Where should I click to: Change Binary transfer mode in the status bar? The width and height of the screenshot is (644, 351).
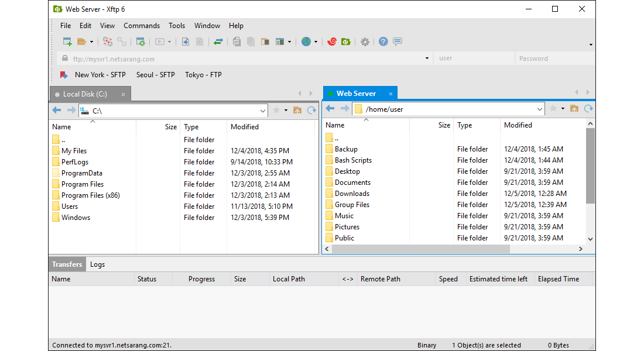427,345
